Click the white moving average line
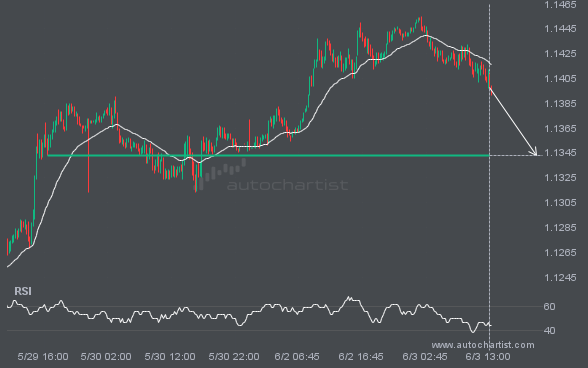Image resolution: width=588 pixels, height=368 pixels. coord(249,146)
